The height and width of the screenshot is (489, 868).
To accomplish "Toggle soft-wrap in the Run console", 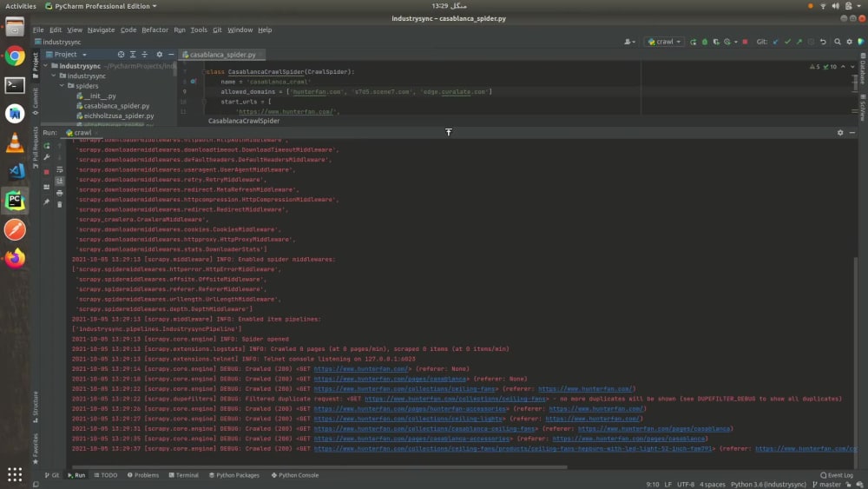I will click(x=60, y=169).
